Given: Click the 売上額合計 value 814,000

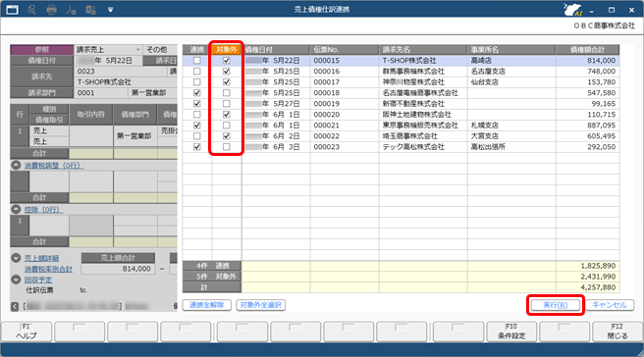Looking at the screenshot, I should tap(118, 269).
